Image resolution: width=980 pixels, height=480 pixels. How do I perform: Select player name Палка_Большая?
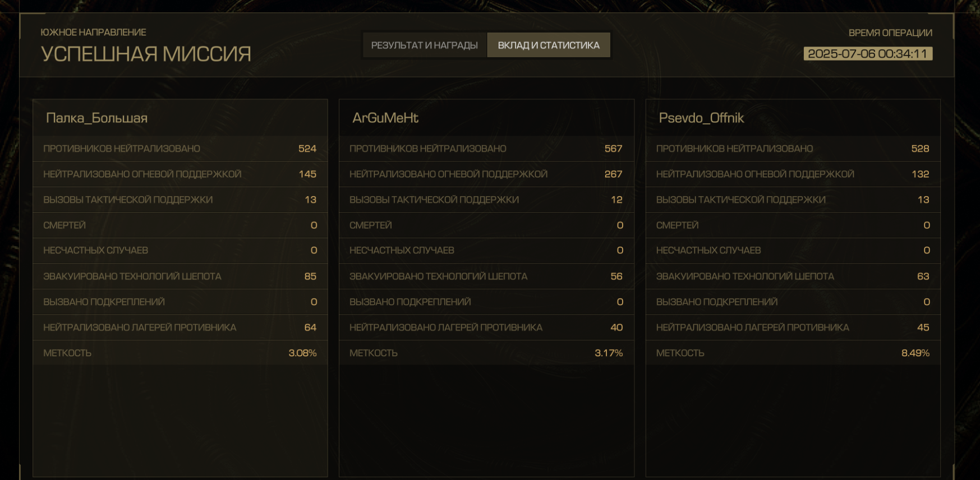[x=96, y=118]
